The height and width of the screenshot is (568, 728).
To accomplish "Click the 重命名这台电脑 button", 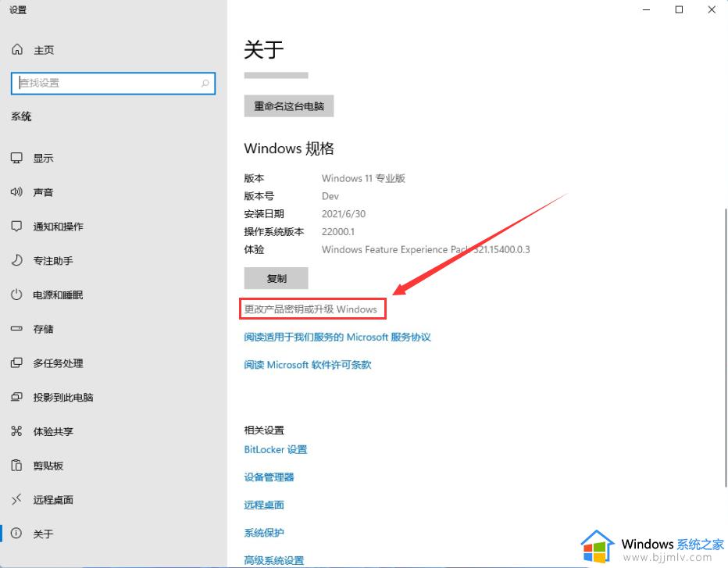I will 289,106.
